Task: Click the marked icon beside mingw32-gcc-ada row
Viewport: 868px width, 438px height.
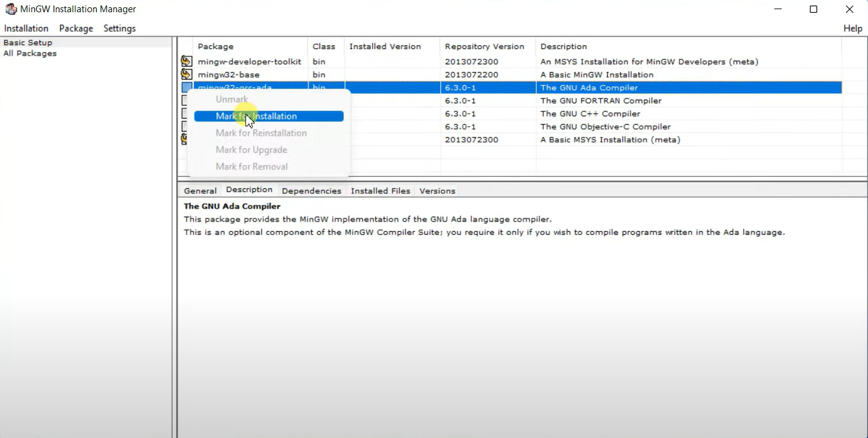Action: pos(186,87)
